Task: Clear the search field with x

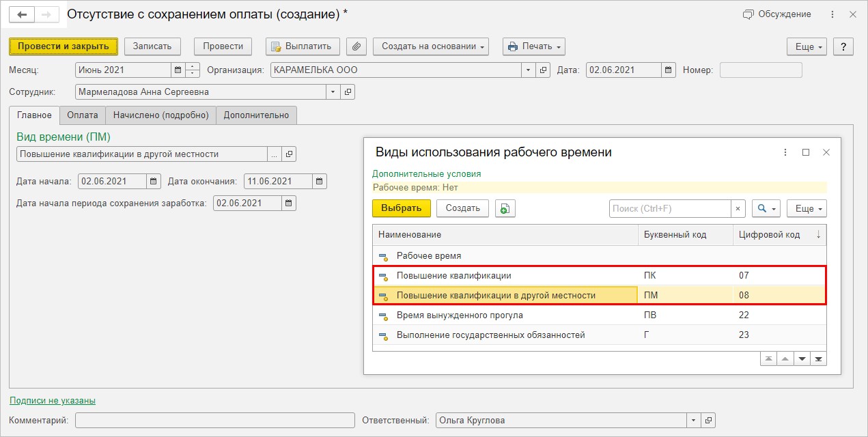Action: tap(738, 208)
